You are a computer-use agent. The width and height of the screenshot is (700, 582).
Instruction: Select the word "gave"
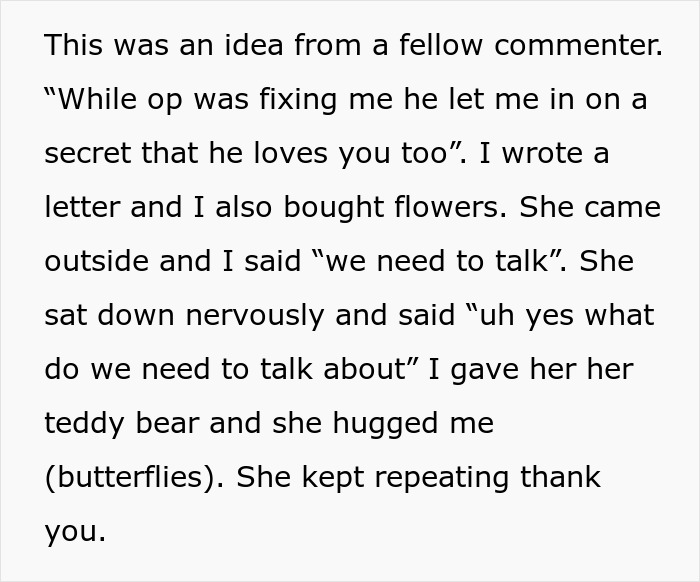coord(485,370)
